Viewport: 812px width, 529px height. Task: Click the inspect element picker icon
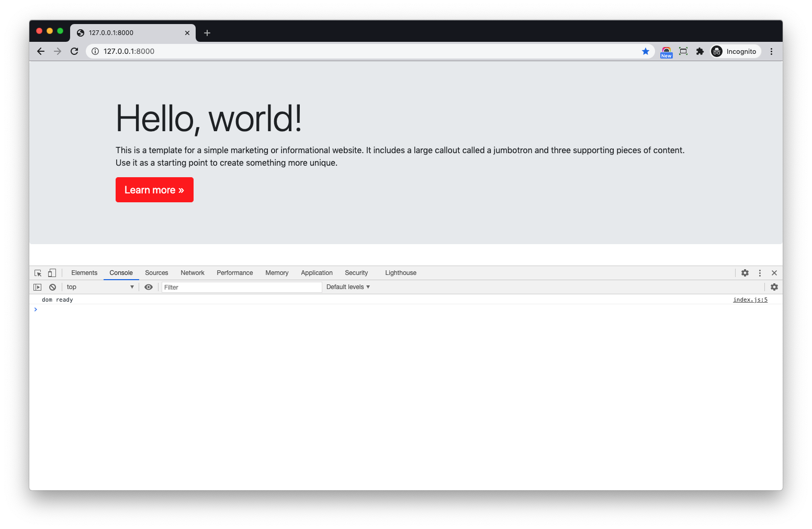point(38,273)
